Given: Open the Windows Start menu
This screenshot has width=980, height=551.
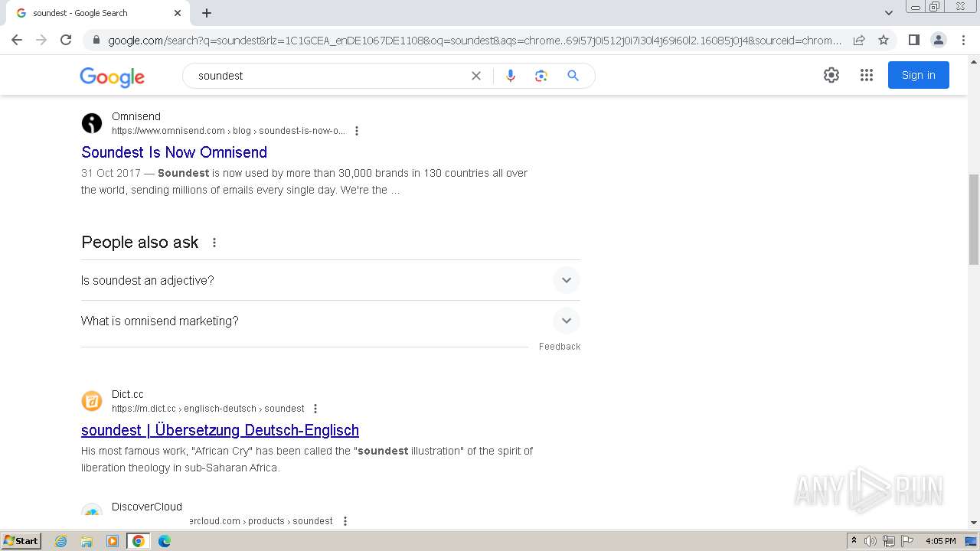Looking at the screenshot, I should point(21,541).
